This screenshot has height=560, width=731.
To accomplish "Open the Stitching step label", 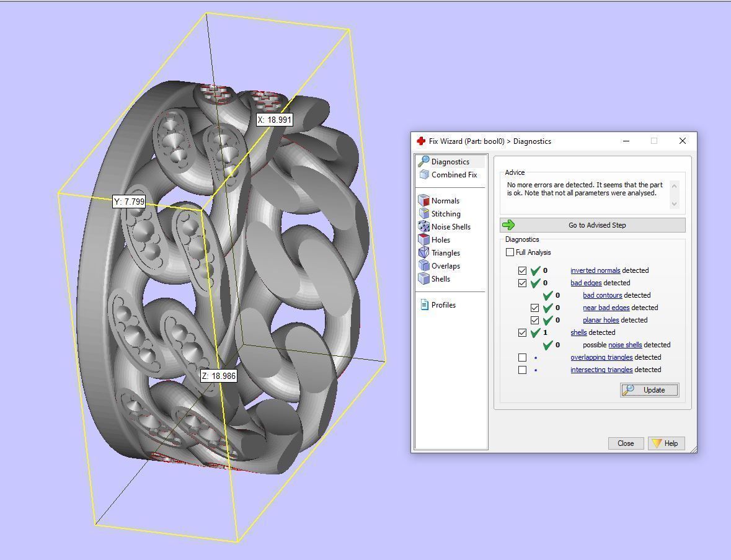I will click(446, 214).
